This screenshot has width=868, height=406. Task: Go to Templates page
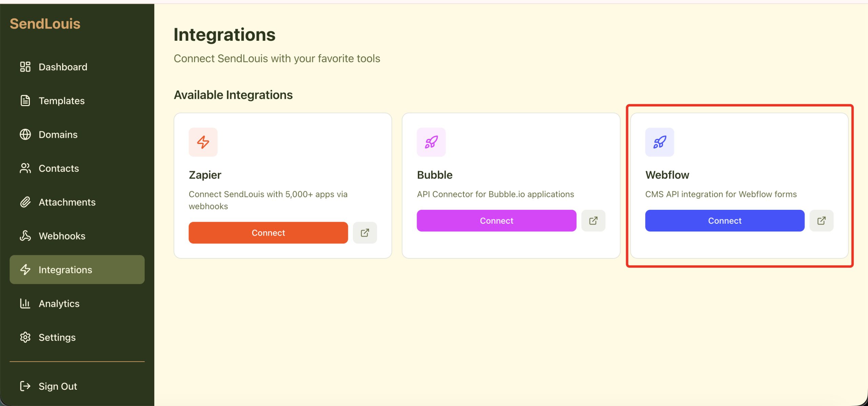(x=61, y=101)
